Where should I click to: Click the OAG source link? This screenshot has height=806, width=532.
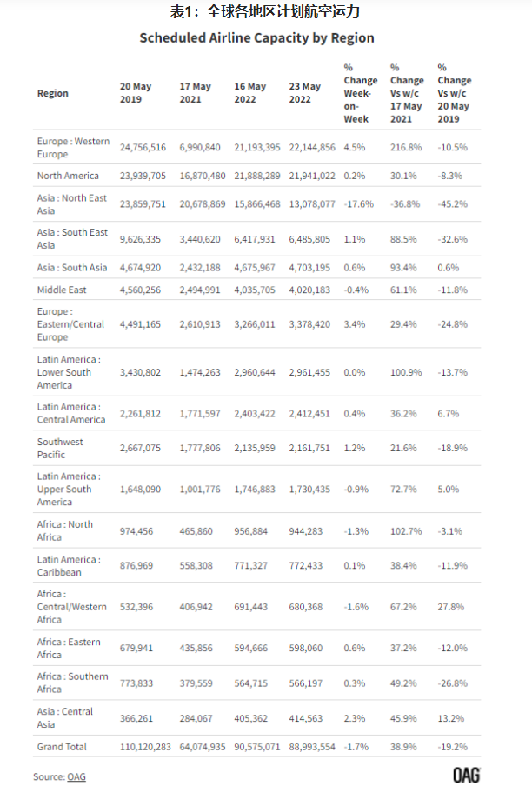click(x=76, y=776)
